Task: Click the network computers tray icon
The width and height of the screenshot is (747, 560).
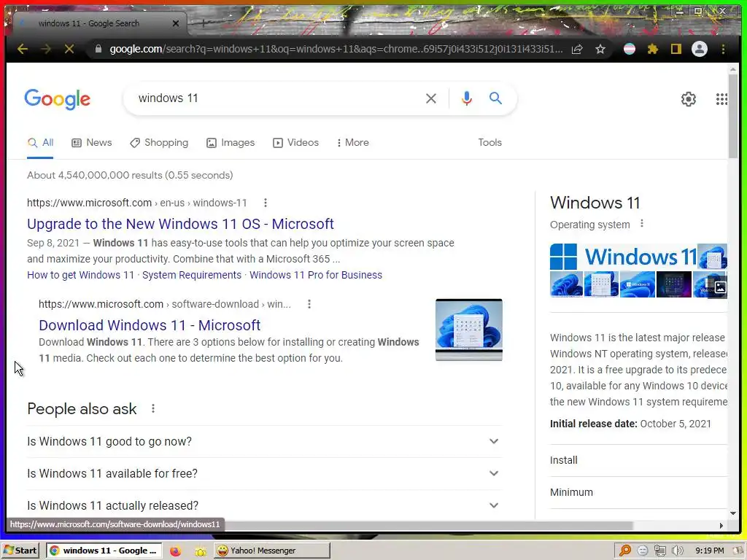Action: (x=659, y=551)
